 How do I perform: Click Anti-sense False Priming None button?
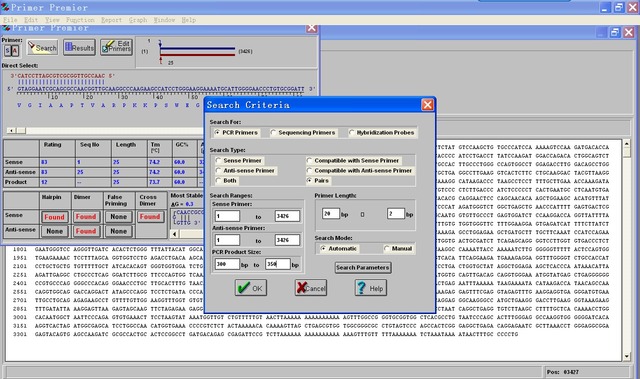pos(118,231)
